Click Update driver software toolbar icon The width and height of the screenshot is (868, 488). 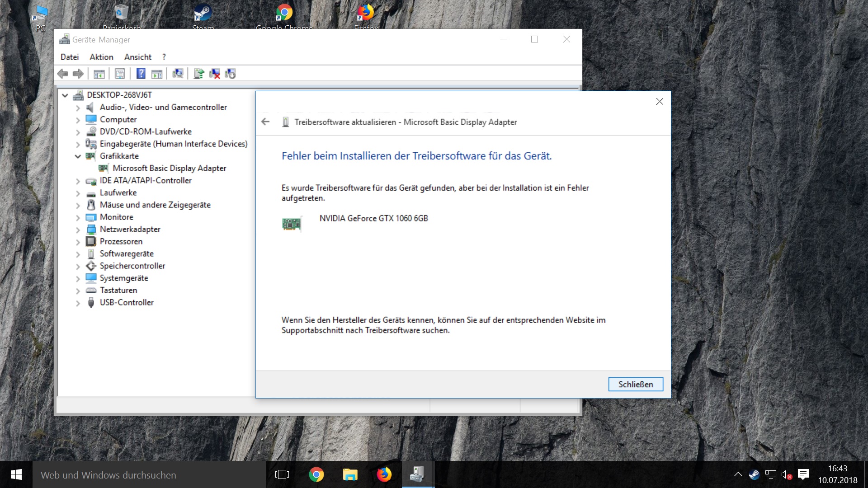[199, 74]
